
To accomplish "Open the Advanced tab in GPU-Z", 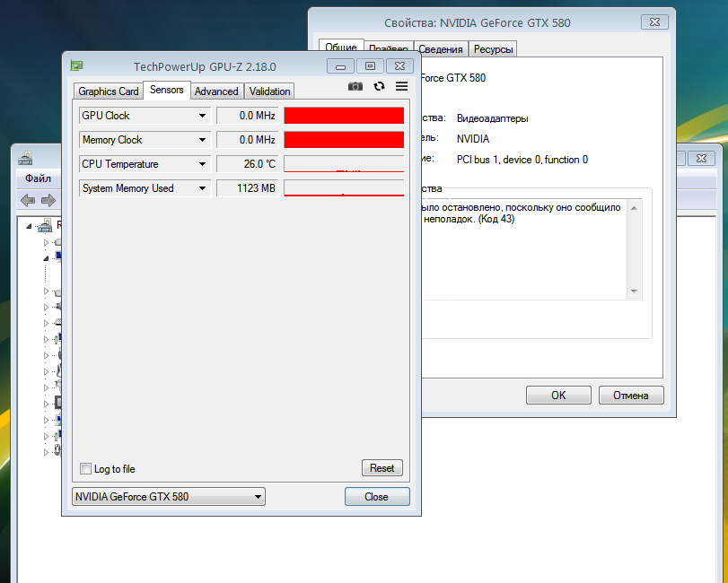I will (216, 91).
